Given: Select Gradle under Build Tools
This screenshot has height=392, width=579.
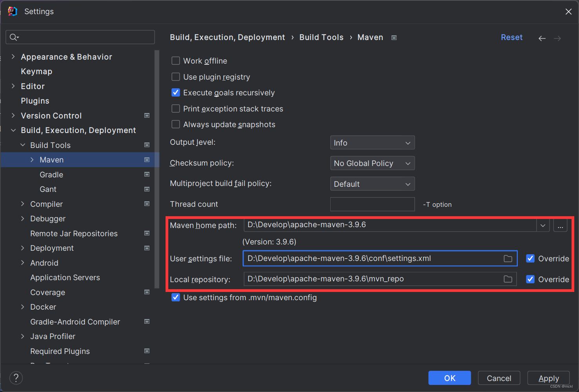Looking at the screenshot, I should coord(51,175).
